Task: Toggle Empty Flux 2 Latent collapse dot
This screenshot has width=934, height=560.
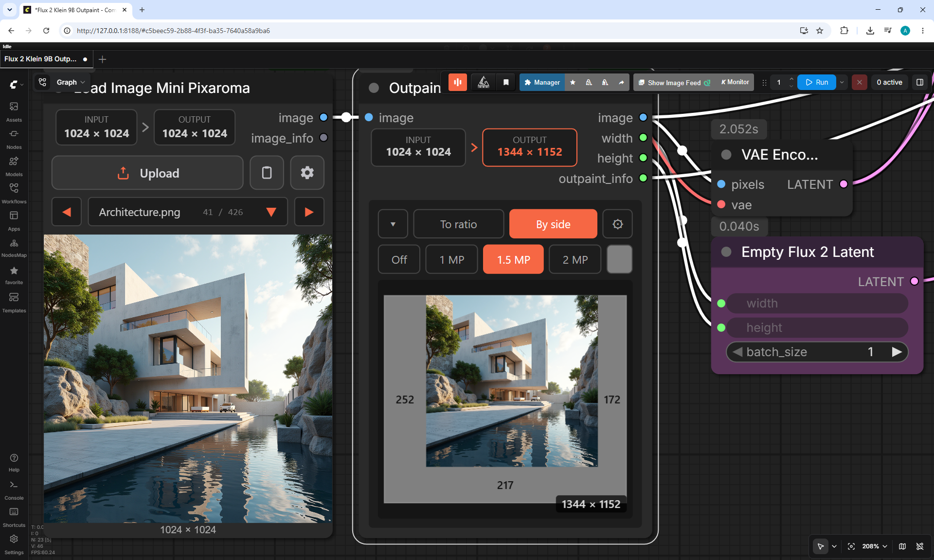Action: point(726,252)
